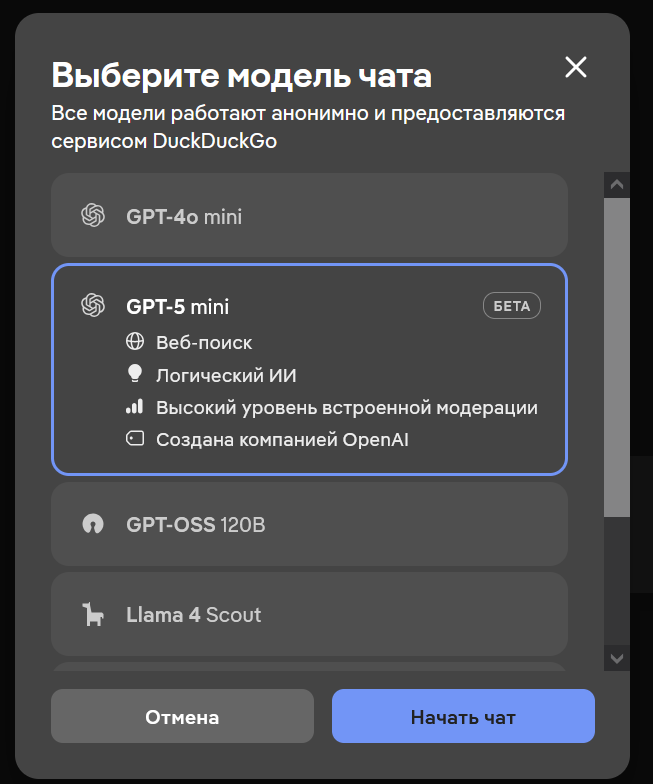The width and height of the screenshot is (653, 784).
Task: Click the OpenAI logo beside GPT-5 mini
Action: point(93,306)
